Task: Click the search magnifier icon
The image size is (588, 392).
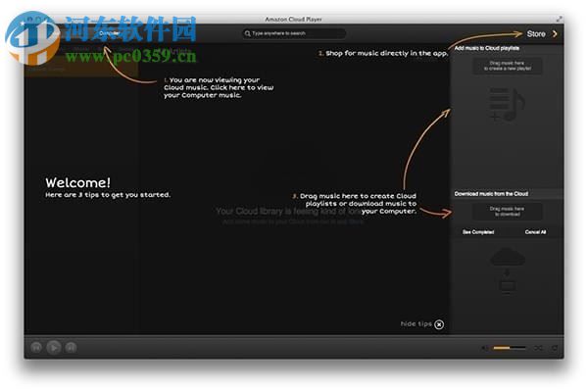Action: click(248, 33)
